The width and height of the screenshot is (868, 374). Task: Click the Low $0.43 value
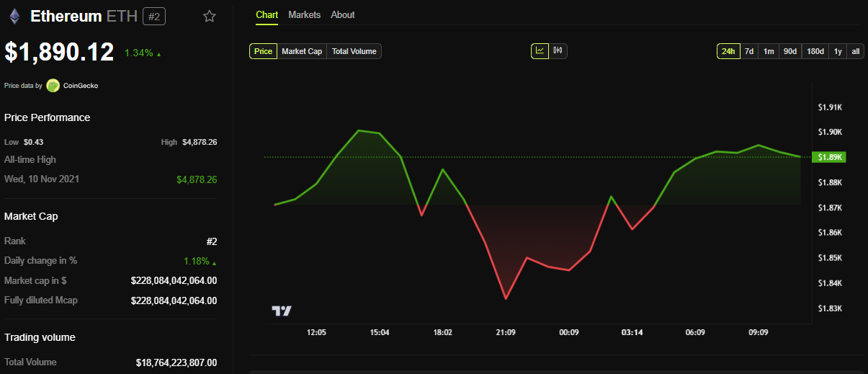pos(33,142)
